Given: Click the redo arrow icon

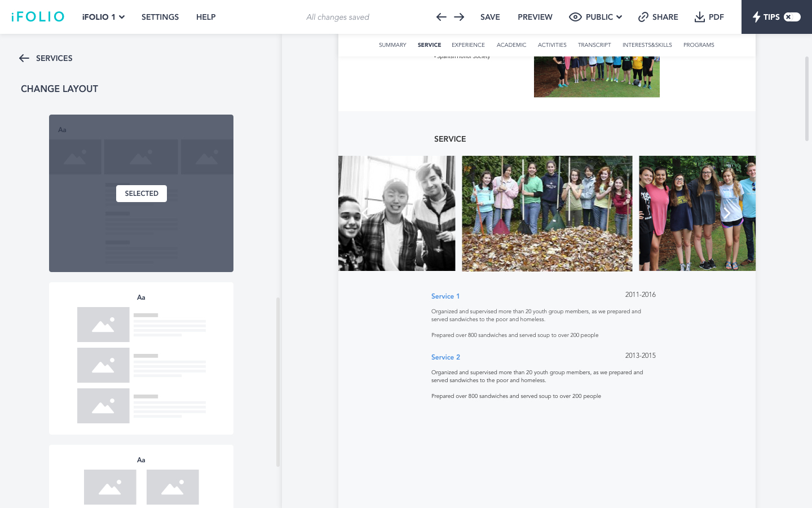Looking at the screenshot, I should (x=459, y=17).
